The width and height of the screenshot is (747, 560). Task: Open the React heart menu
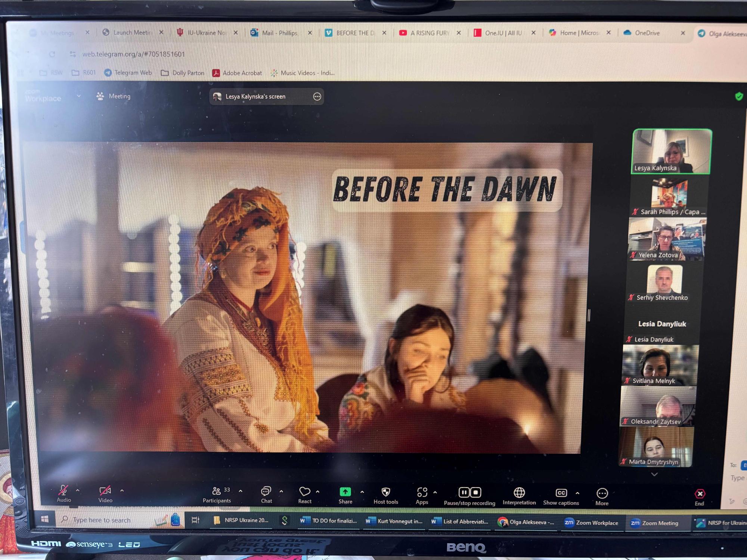tap(305, 495)
